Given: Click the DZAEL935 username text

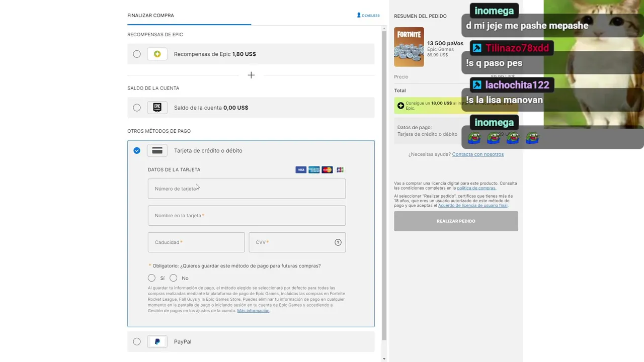Looking at the screenshot, I should click(371, 16).
